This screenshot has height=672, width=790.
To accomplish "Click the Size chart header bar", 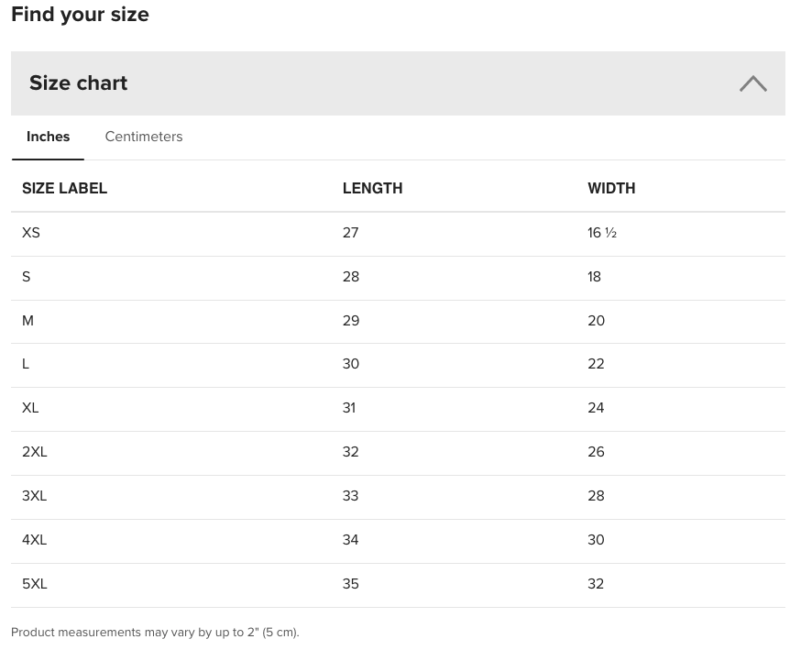I will coord(398,83).
